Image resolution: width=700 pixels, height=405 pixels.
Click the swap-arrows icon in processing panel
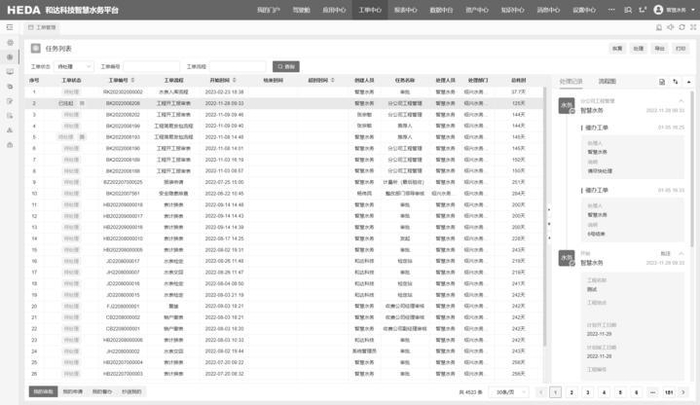pos(675,82)
